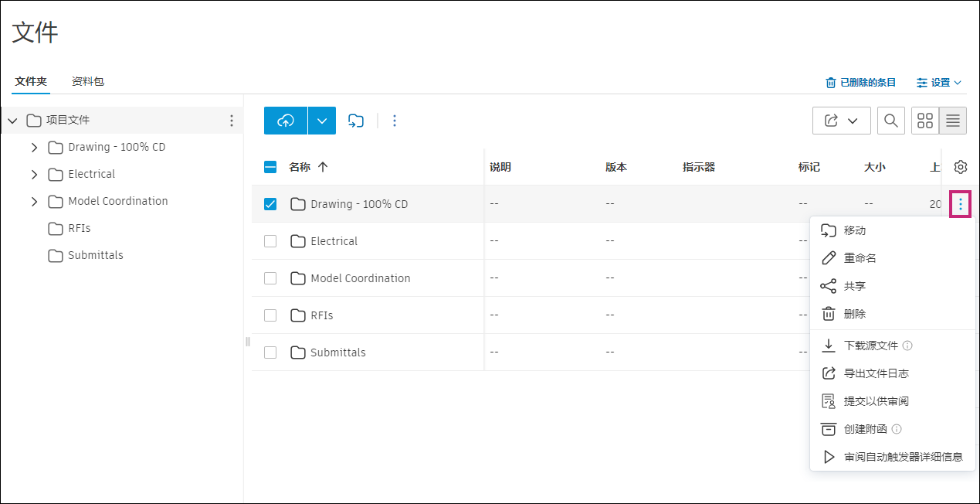Open 已删除的条目 link
The height and width of the screenshot is (504, 980).
click(x=861, y=83)
